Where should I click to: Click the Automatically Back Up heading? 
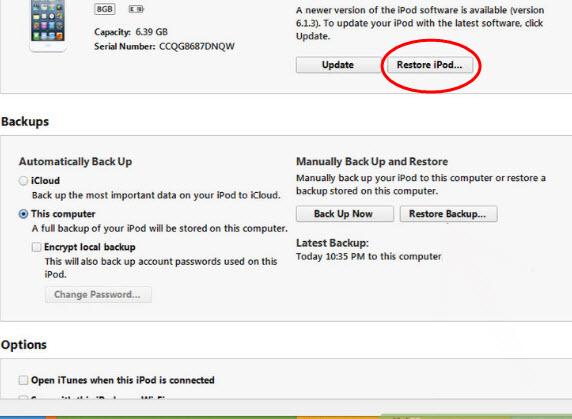pos(76,162)
